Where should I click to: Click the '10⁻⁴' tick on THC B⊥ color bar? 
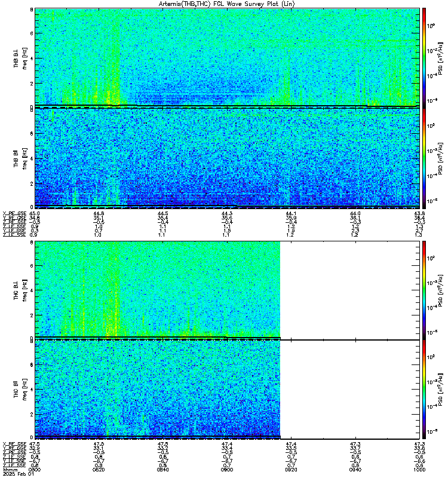431,308
